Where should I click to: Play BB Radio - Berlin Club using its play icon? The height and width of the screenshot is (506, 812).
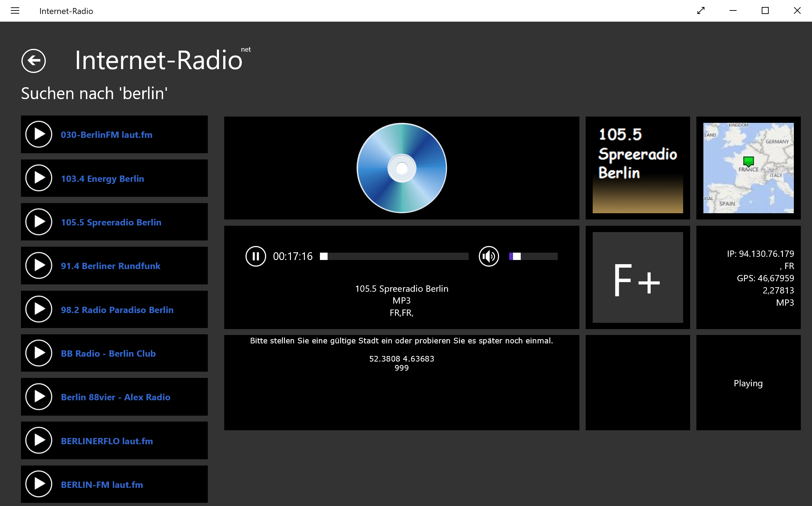click(39, 353)
